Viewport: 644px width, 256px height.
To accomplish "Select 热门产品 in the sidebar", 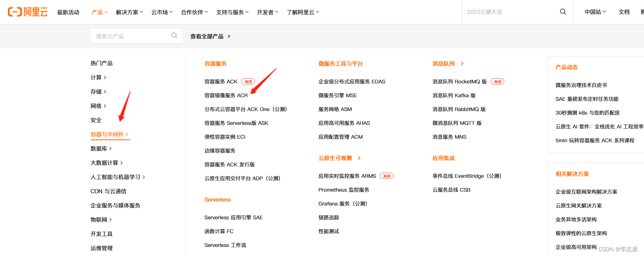I will [x=101, y=63].
